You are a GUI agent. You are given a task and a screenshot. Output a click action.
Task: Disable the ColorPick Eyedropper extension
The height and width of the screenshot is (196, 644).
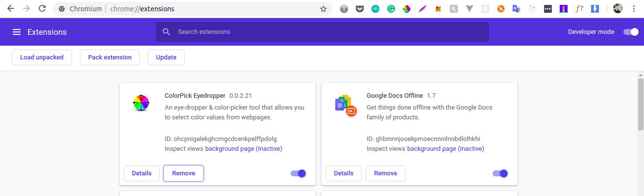[298, 173]
